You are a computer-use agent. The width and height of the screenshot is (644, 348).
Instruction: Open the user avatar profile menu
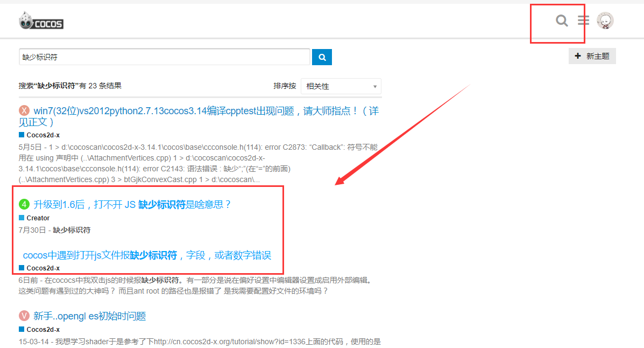[605, 20]
